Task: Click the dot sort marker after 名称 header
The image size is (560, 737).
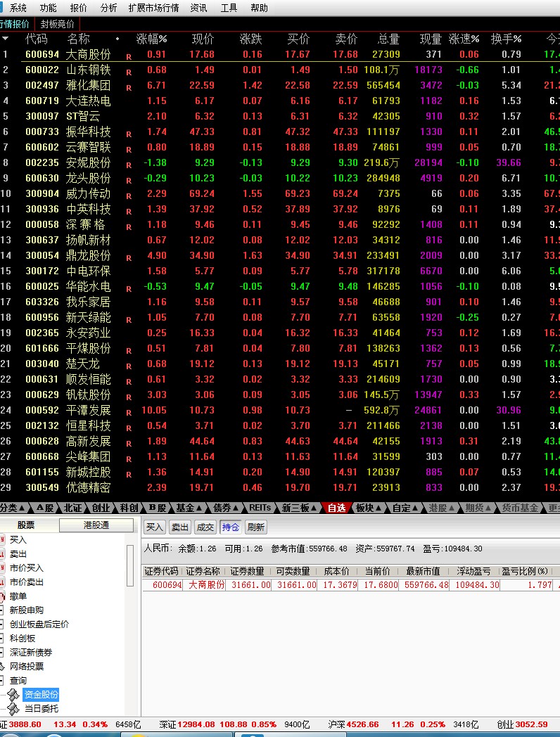Action: pos(117,39)
